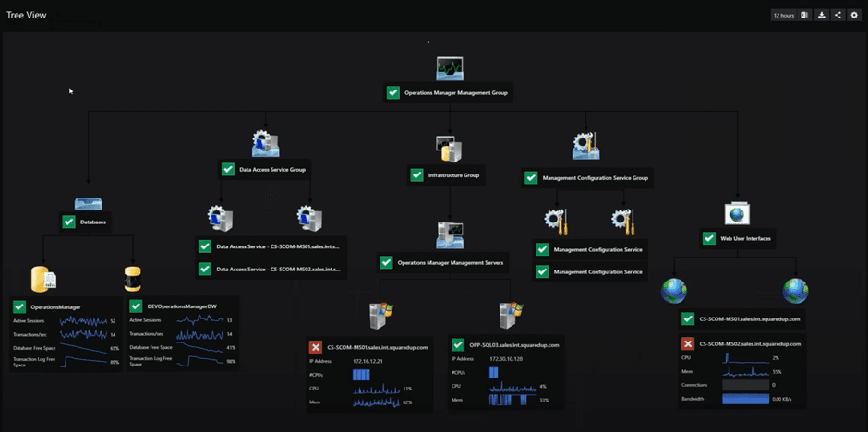Click right gear-tools icon under Management Configuration Service Group
The height and width of the screenshot is (432, 868).
623,222
